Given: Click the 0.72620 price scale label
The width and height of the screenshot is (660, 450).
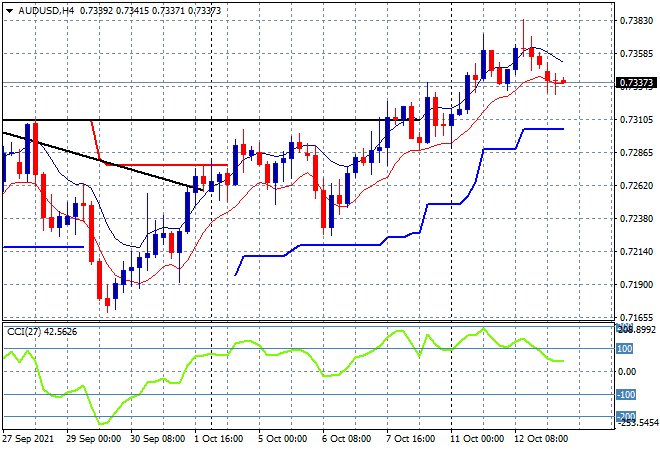Looking at the screenshot, I should point(636,186).
